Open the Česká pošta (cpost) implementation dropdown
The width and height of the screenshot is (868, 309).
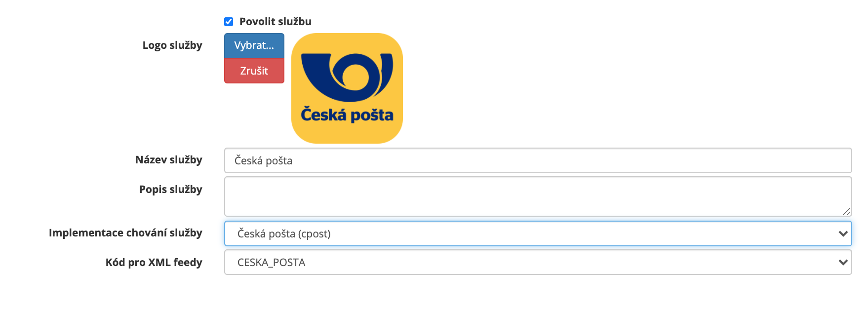[x=538, y=233]
